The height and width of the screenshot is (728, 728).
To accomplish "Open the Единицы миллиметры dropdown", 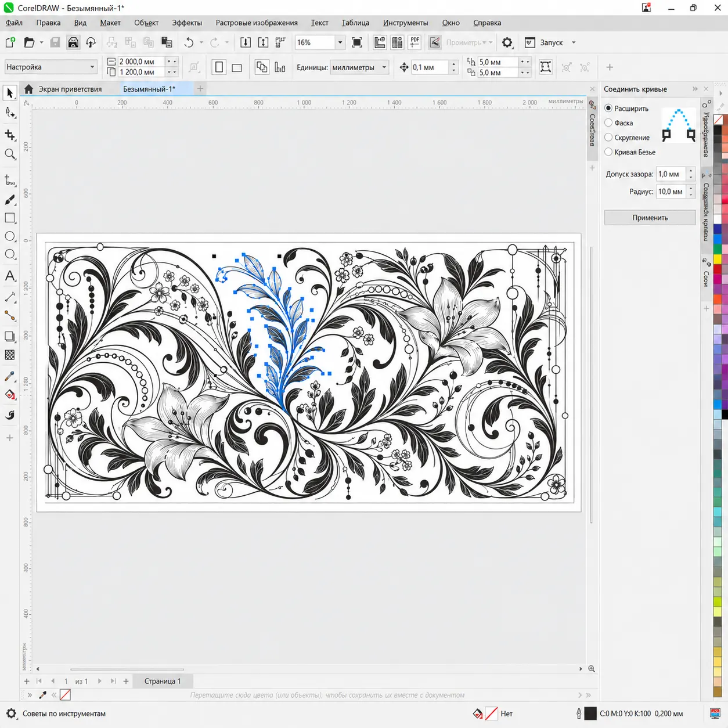I will [x=359, y=67].
